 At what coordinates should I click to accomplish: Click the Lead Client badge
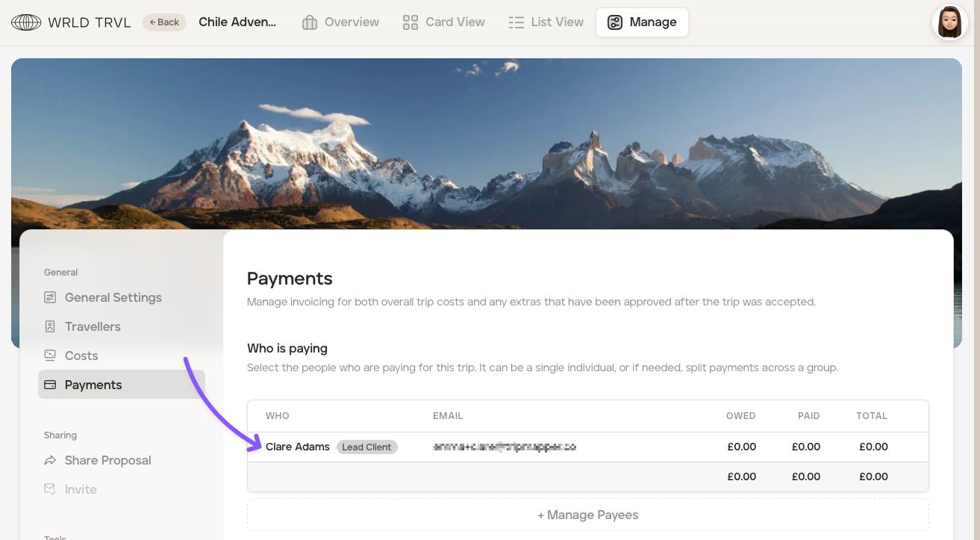pyautogui.click(x=366, y=447)
